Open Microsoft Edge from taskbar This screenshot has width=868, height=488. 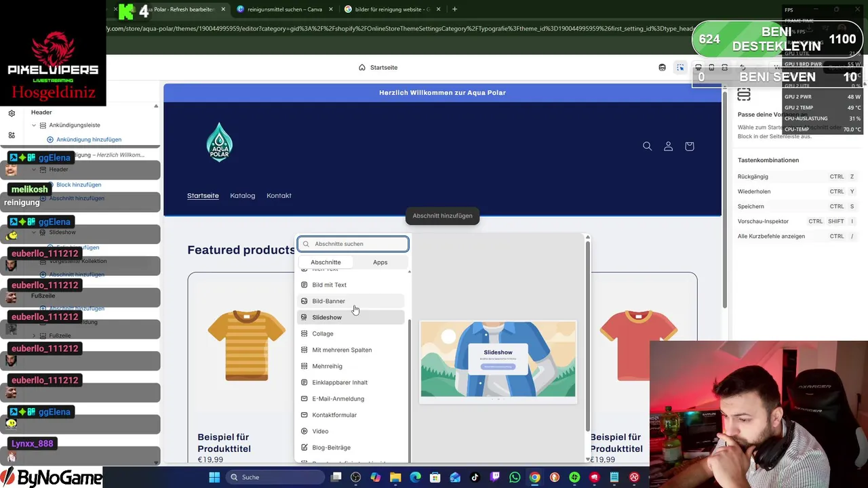(415, 477)
